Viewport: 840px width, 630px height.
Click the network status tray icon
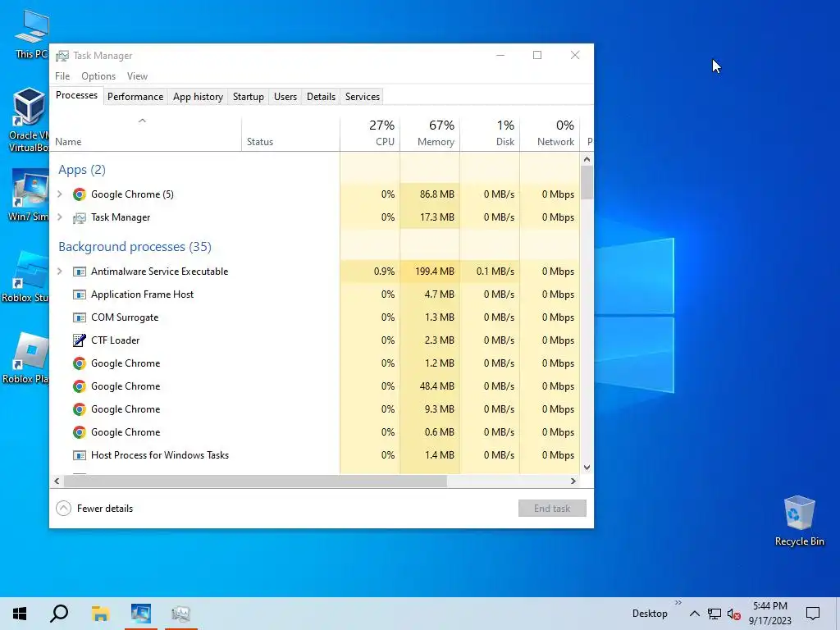(714, 614)
